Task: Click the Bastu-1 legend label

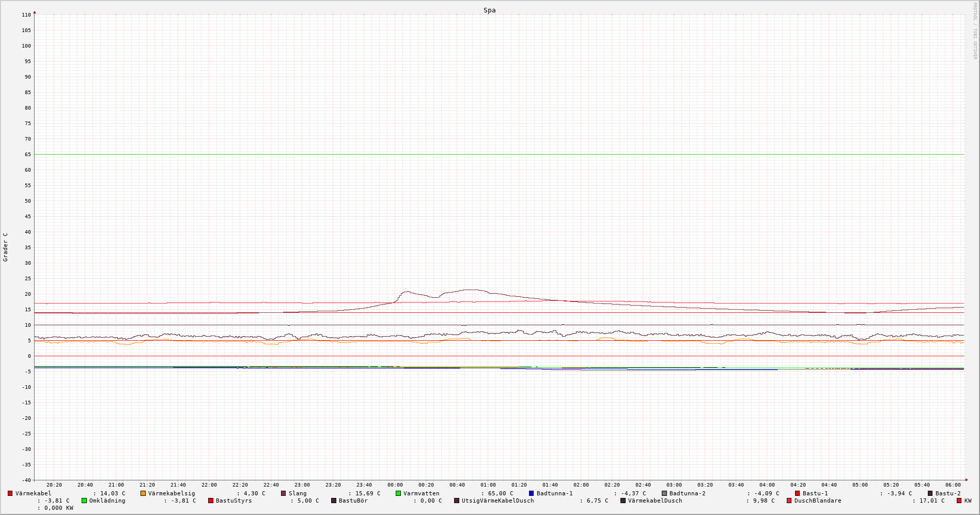Action: click(815, 493)
